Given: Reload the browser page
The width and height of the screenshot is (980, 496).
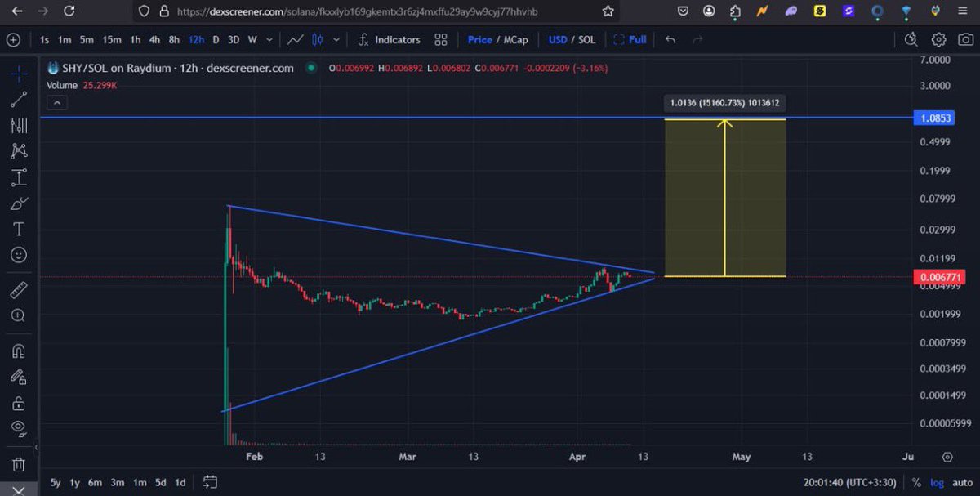Looking at the screenshot, I should pos(69,11).
